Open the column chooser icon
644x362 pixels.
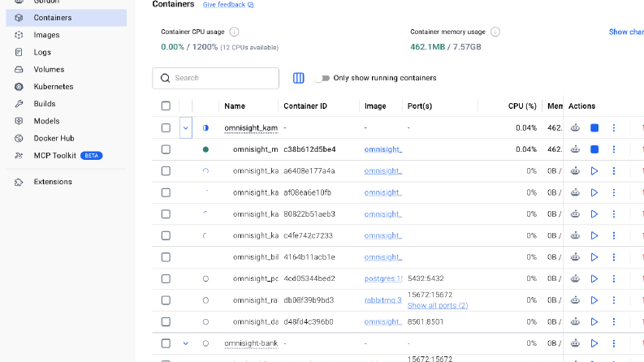click(299, 78)
